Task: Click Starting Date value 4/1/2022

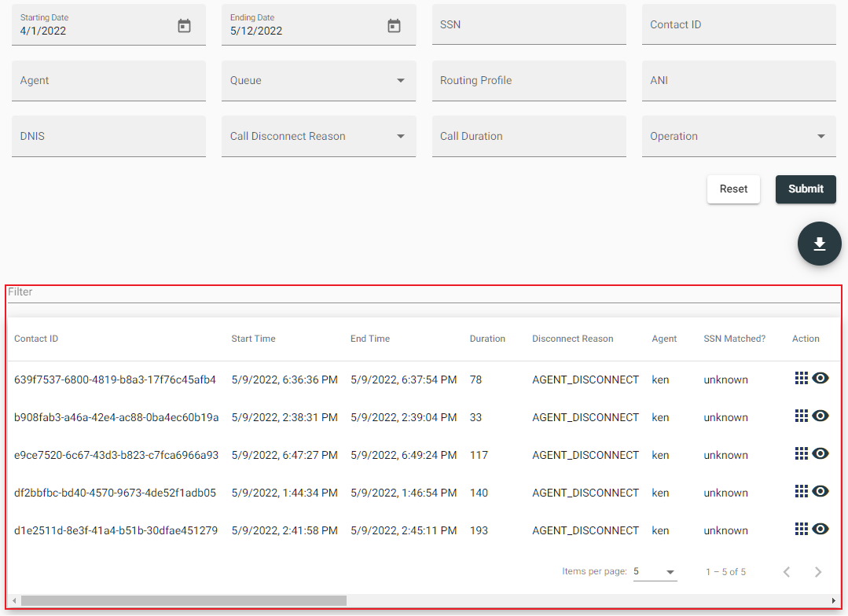Action: pyautogui.click(x=42, y=31)
